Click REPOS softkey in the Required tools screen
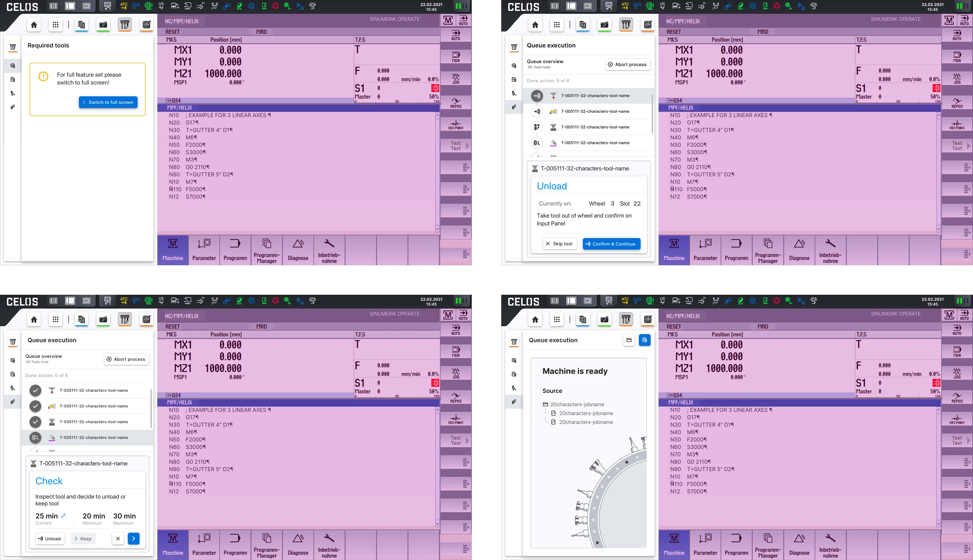973x560 pixels. pyautogui.click(x=456, y=103)
